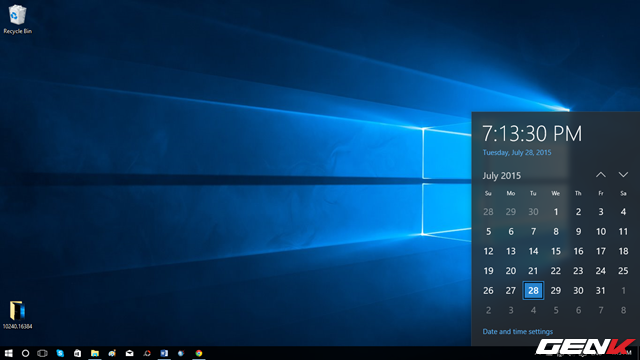Launch Google Chrome from the taskbar

[199, 353]
